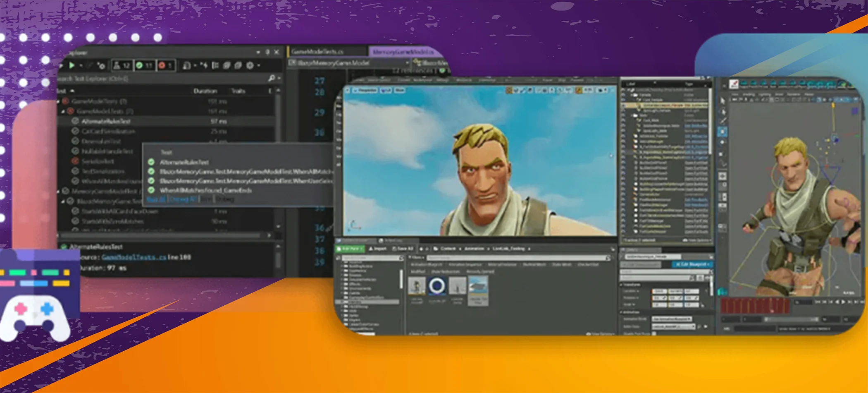This screenshot has width=868, height=393.
Task: Click the Animation breadcrumb folder
Action: pyautogui.click(x=474, y=249)
